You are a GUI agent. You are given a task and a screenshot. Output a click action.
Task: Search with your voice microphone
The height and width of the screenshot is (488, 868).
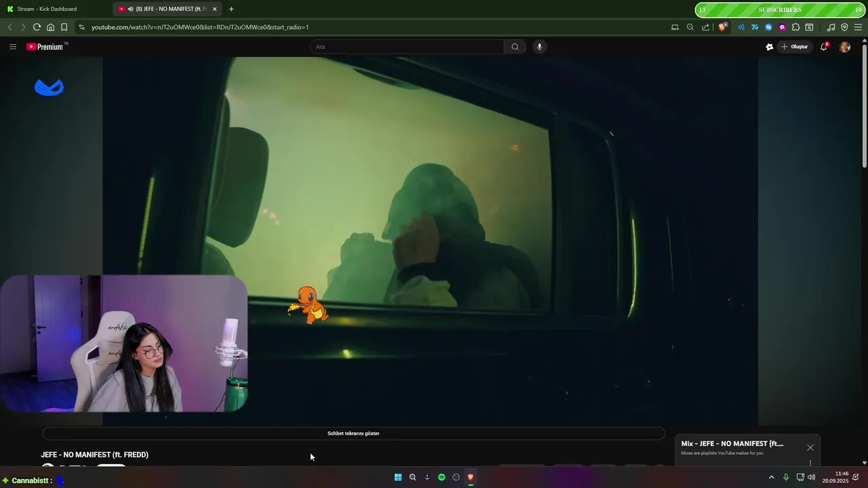tap(539, 47)
